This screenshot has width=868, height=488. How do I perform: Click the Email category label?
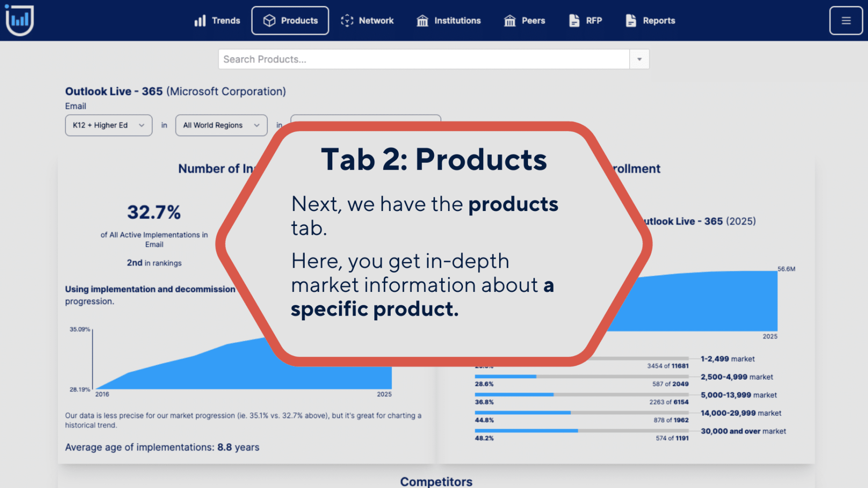click(76, 106)
